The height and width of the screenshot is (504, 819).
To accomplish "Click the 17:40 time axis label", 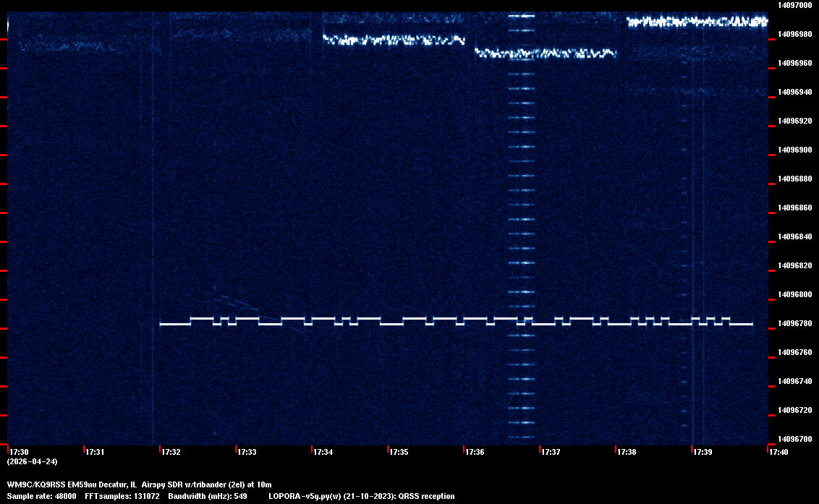I will coord(779,452).
